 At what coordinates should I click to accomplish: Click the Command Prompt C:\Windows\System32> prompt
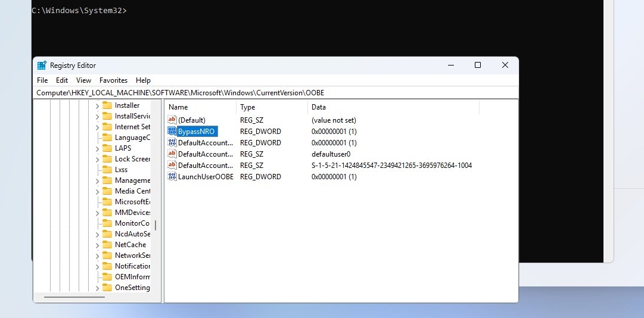(x=79, y=11)
